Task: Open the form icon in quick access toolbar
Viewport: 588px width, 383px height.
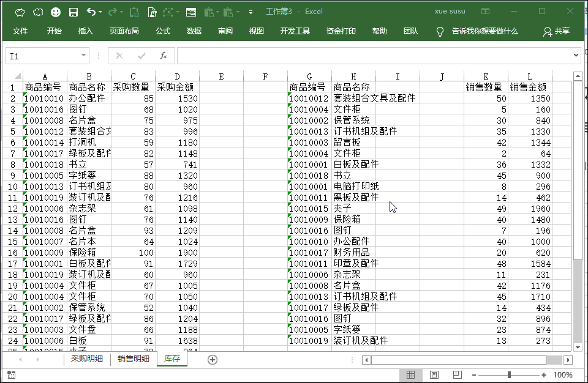Action: click(x=191, y=12)
